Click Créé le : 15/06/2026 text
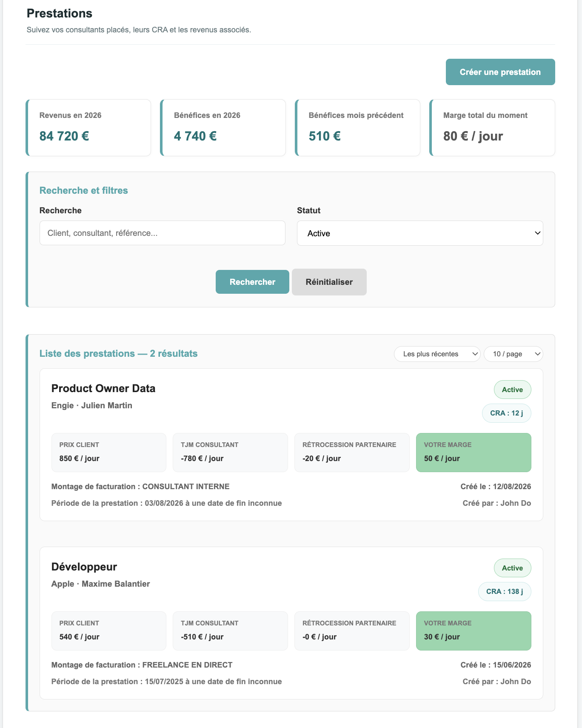Screen dimensions: 582x728 (496, 665)
